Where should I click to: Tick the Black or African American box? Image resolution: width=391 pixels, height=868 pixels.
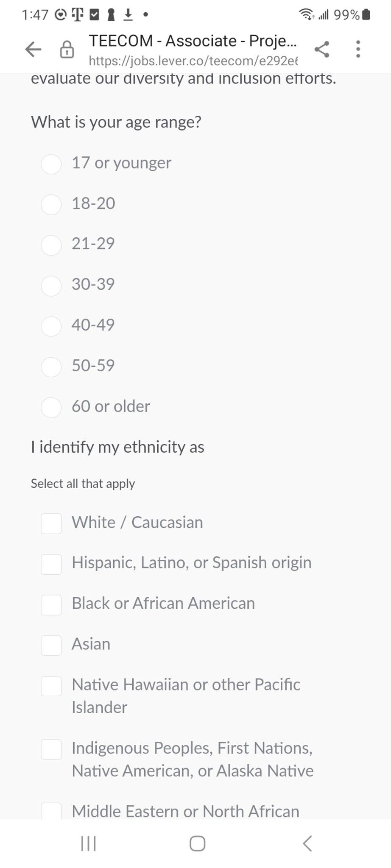[51, 605]
